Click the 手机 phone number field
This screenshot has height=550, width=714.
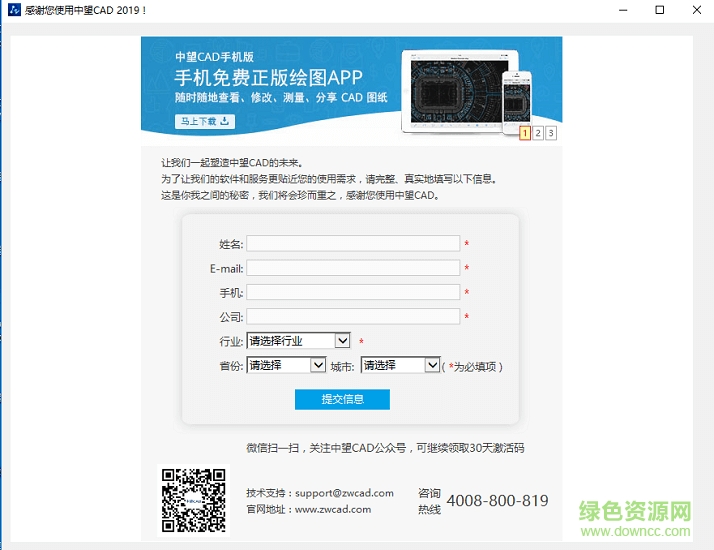click(x=353, y=293)
